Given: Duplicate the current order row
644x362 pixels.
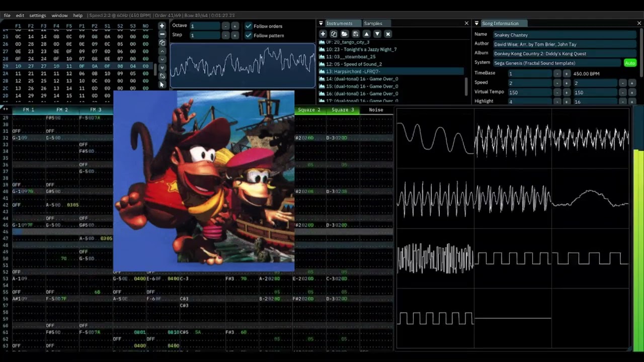Looking at the screenshot, I should point(162,43).
